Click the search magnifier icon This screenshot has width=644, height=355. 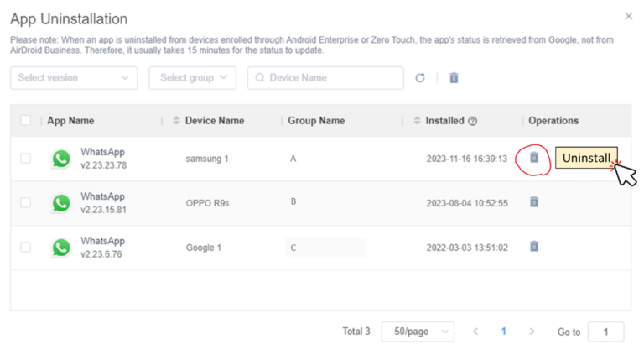tap(260, 78)
